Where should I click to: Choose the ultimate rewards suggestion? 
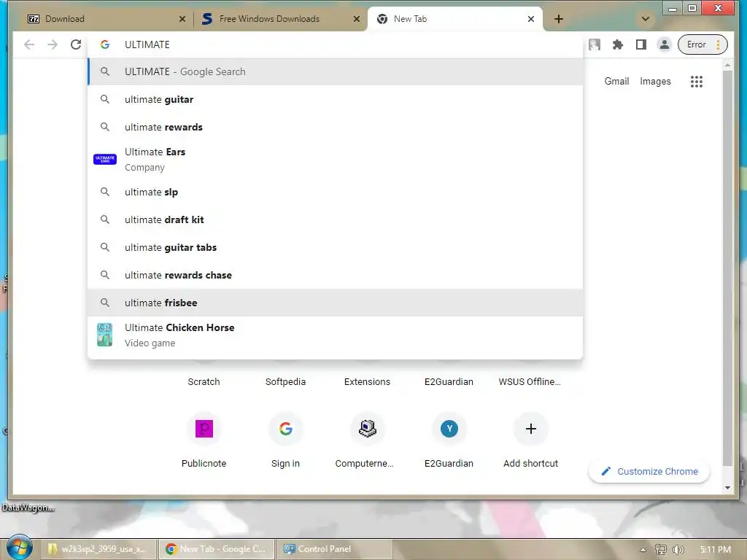(336, 127)
